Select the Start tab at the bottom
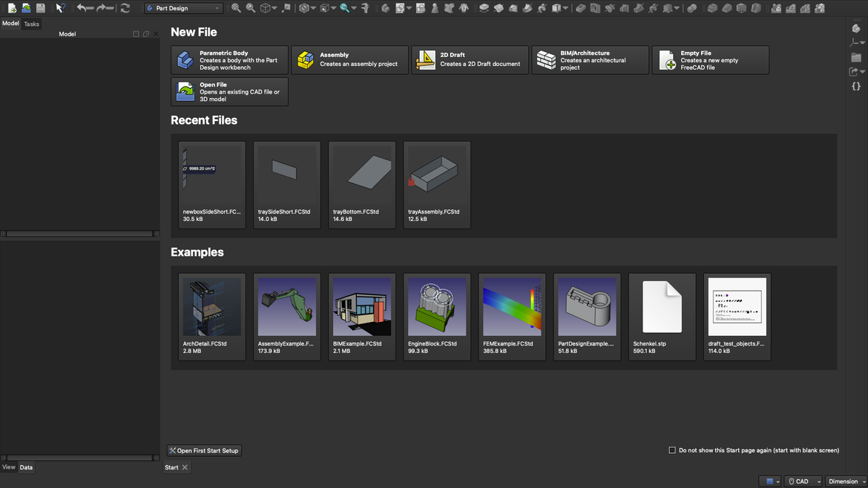 (x=171, y=466)
